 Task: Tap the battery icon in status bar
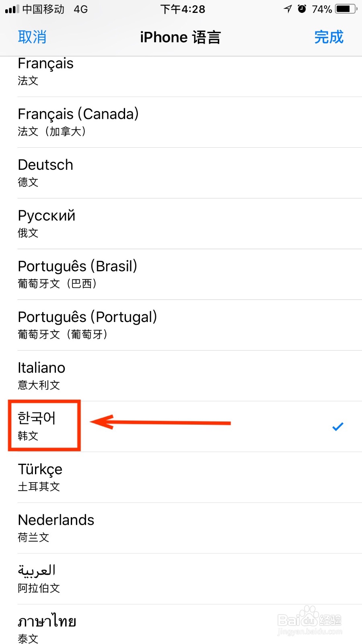tap(346, 9)
